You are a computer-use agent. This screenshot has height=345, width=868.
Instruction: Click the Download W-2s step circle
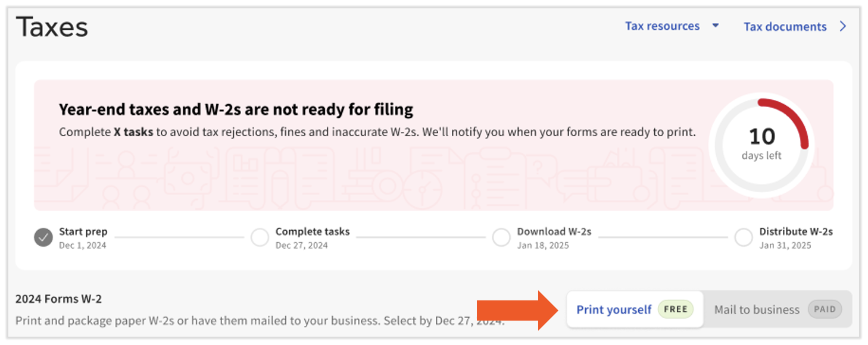point(501,238)
